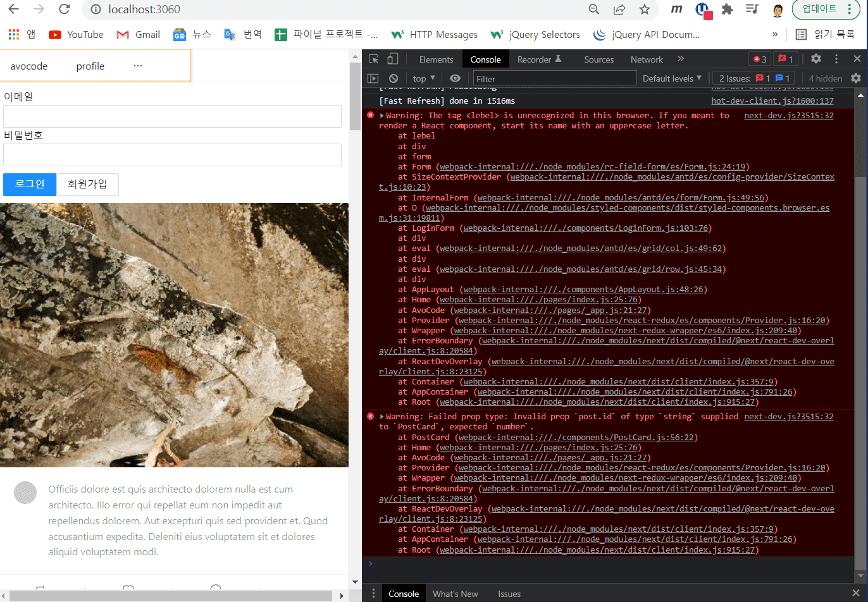Switch to the Recorder tab
This screenshot has width=868, height=602.
click(x=539, y=59)
